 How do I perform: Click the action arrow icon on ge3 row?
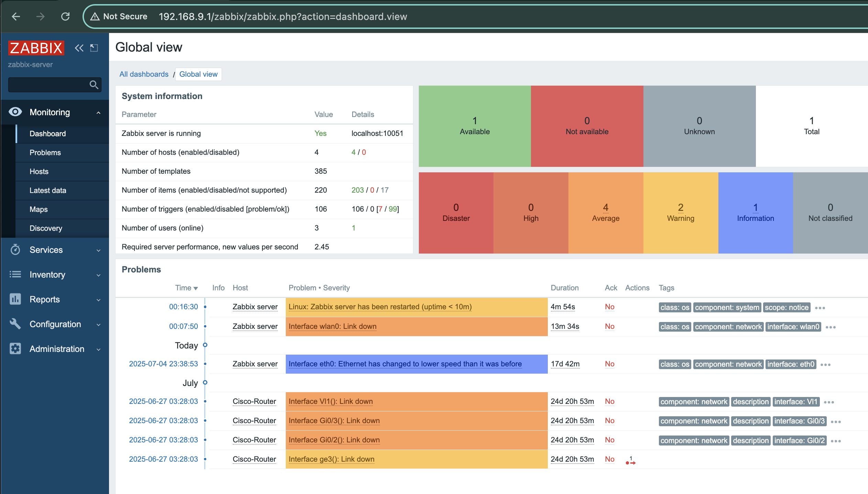631,461
